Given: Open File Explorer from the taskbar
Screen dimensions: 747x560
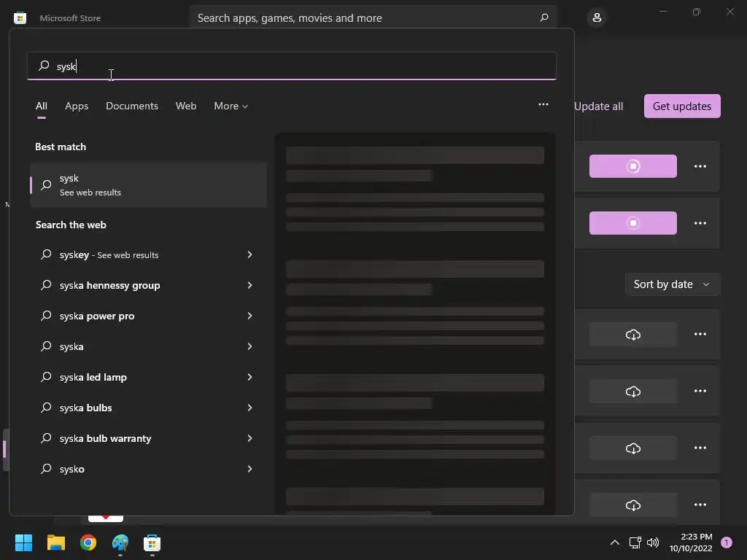Looking at the screenshot, I should 55,542.
